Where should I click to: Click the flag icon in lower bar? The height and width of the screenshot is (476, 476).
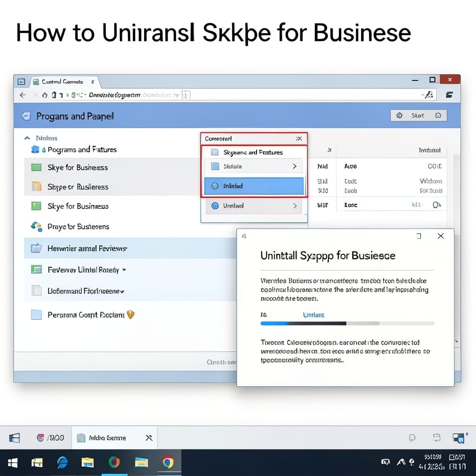pos(14,438)
